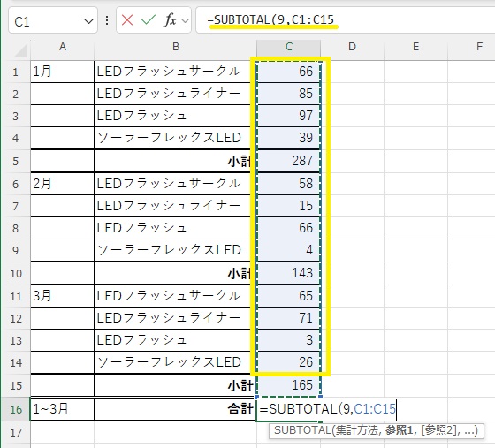Click subtotal cell with value 143
Screen dimensions: 495x448
(x=288, y=273)
